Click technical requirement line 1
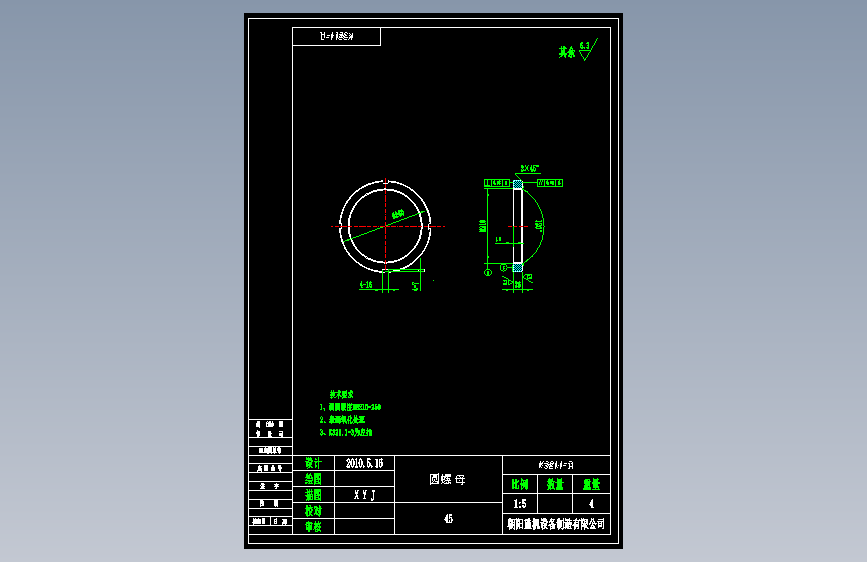The height and width of the screenshot is (562, 867). coord(350,407)
